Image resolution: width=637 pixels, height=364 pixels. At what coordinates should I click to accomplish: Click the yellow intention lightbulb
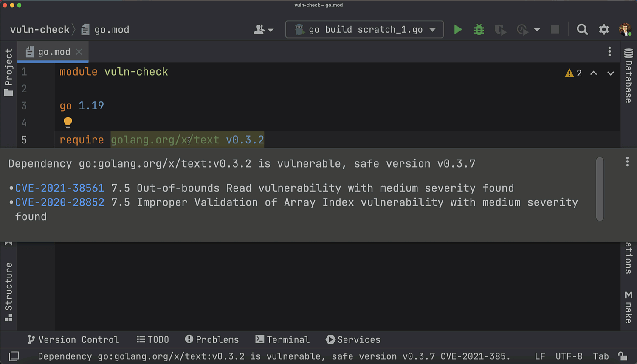(x=68, y=123)
